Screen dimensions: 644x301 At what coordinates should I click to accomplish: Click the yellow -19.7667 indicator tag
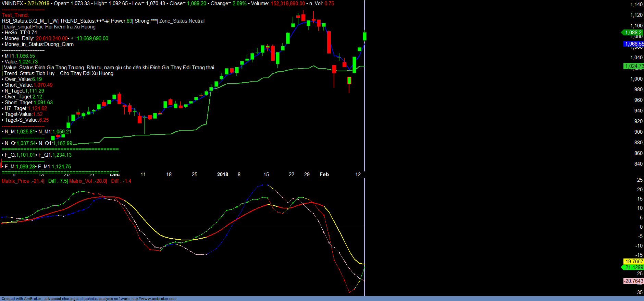633,262
